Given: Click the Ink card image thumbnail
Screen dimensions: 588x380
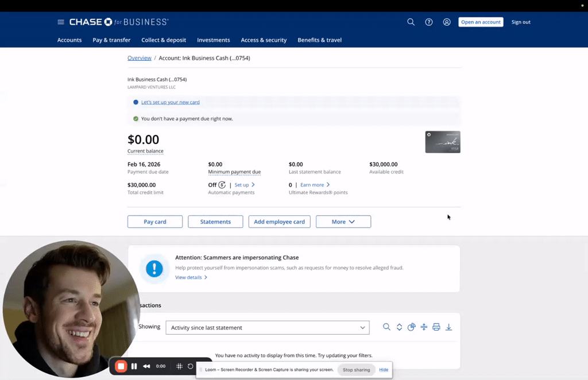Looking at the screenshot, I should pos(443,142).
